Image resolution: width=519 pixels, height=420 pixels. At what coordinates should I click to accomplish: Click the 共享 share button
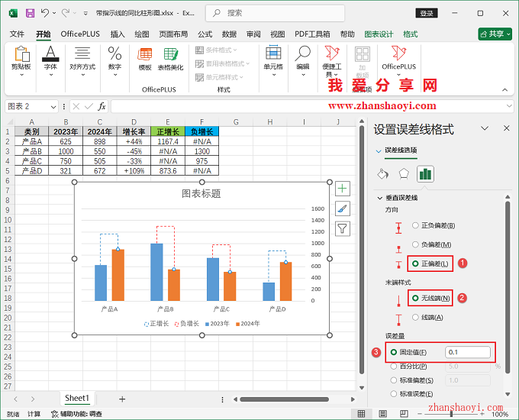click(495, 34)
